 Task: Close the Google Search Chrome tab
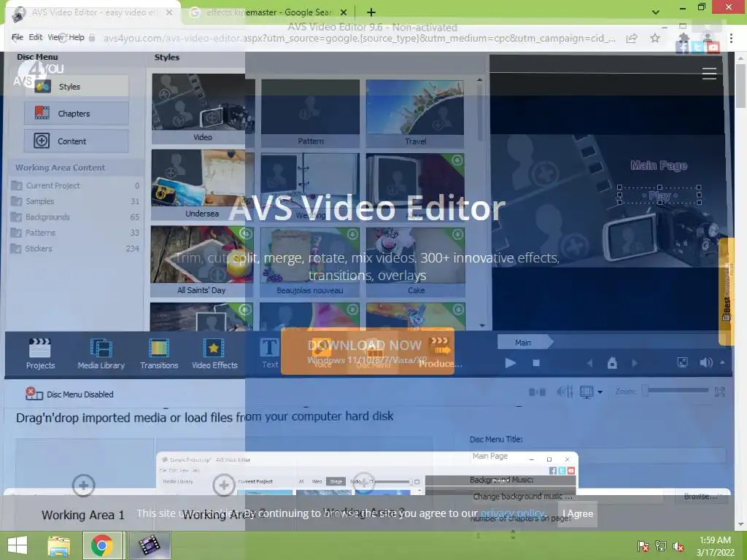click(344, 13)
